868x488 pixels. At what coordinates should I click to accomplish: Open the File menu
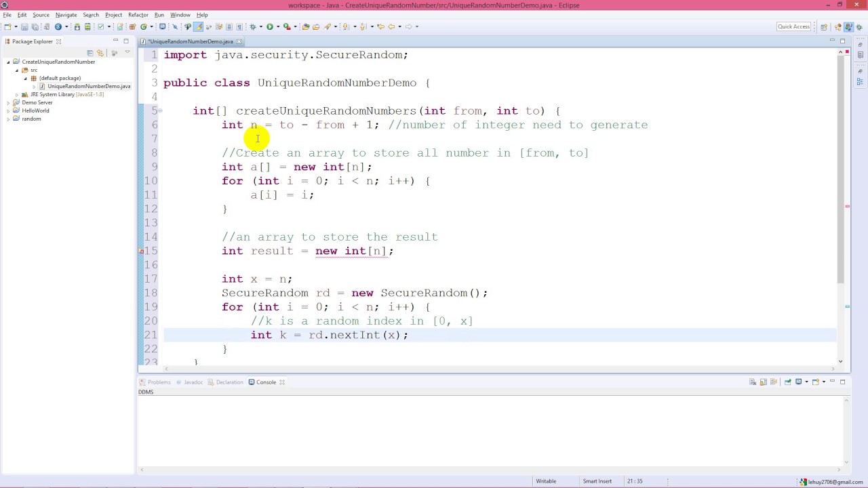[7, 15]
